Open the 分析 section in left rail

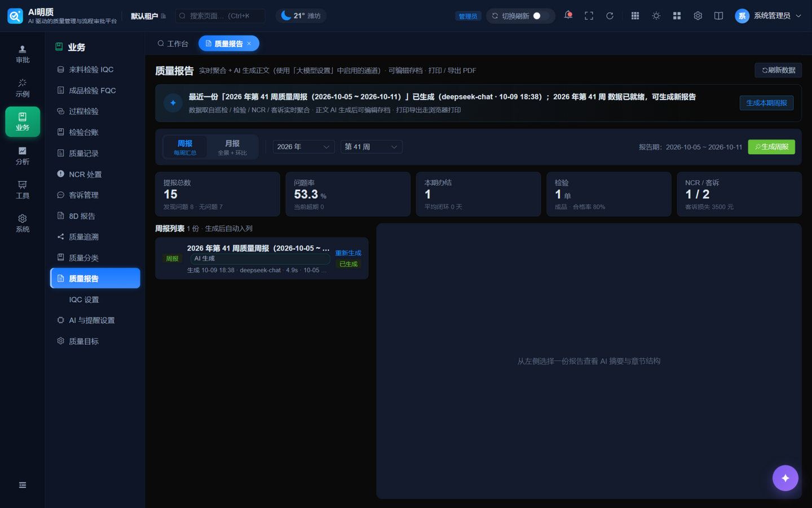[x=23, y=156]
